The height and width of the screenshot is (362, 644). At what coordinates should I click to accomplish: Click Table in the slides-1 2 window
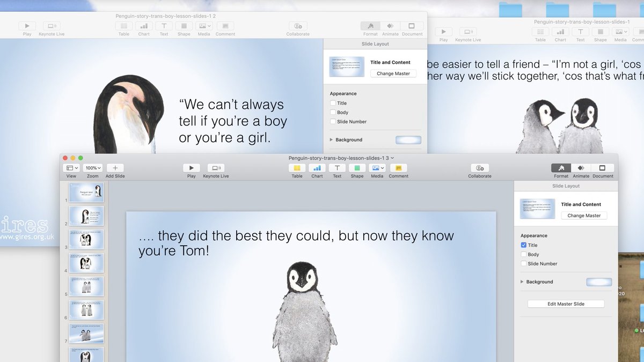124,26
